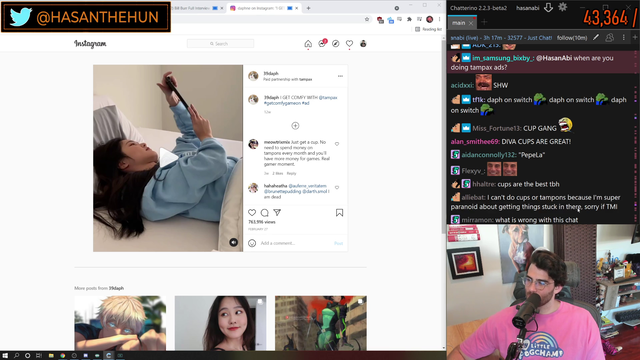The width and height of the screenshot is (640, 360).
Task: Open Chrome profile avatar
Action: coord(429,19)
